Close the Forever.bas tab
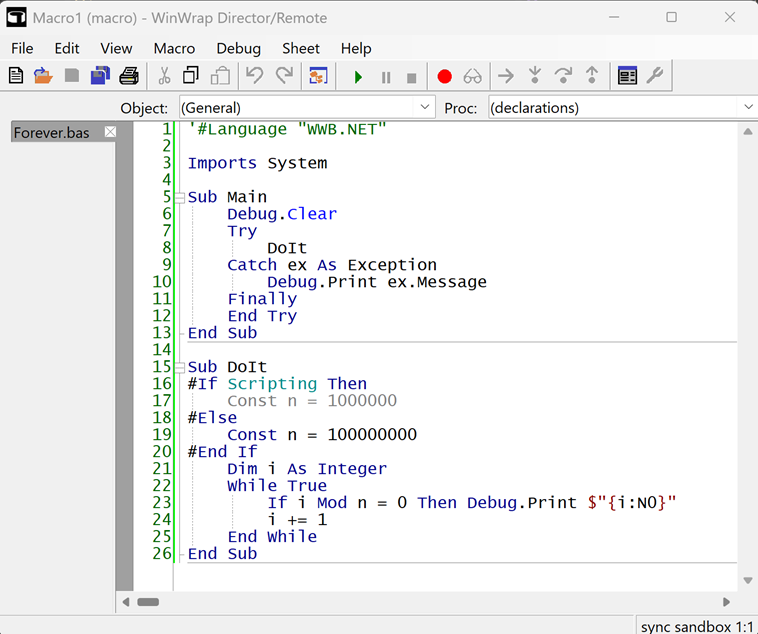Image resolution: width=758 pixels, height=634 pixels. (x=110, y=132)
